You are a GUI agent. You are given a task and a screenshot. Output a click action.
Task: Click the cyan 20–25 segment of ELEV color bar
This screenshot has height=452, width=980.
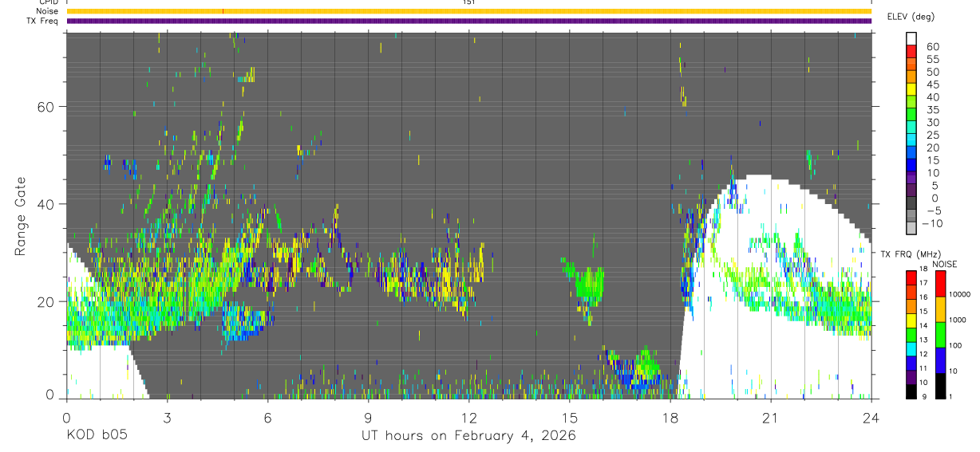click(x=912, y=140)
